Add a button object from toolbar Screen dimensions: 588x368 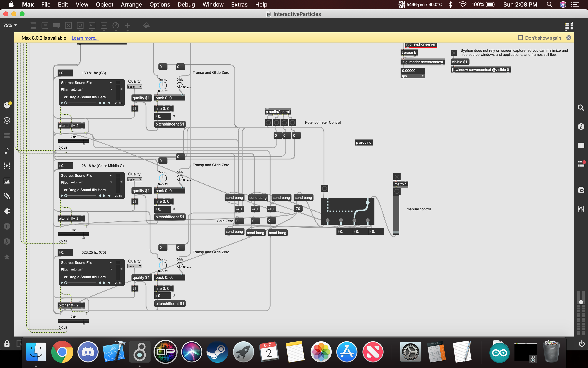click(80, 25)
